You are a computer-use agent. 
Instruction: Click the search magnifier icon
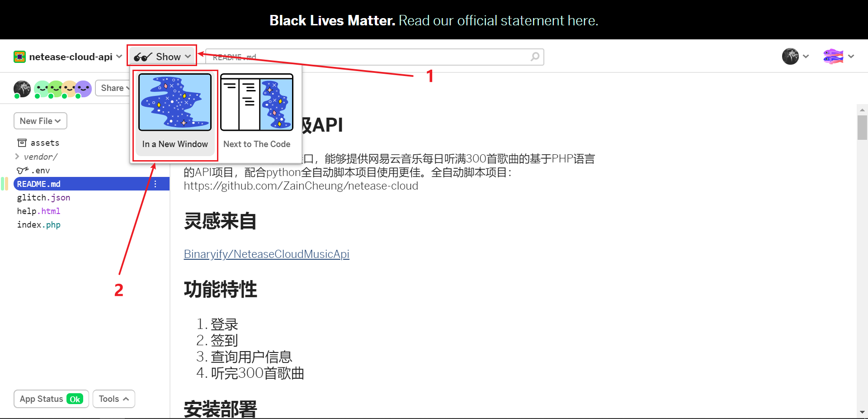[x=535, y=57]
